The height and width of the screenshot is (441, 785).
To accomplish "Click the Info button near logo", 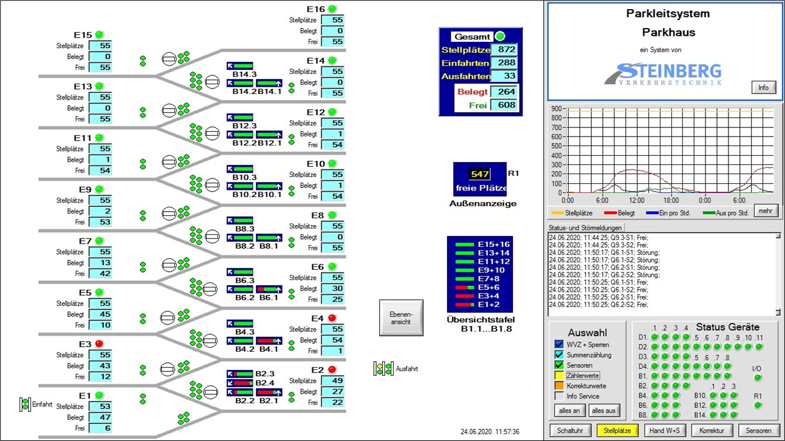I will 763,88.
